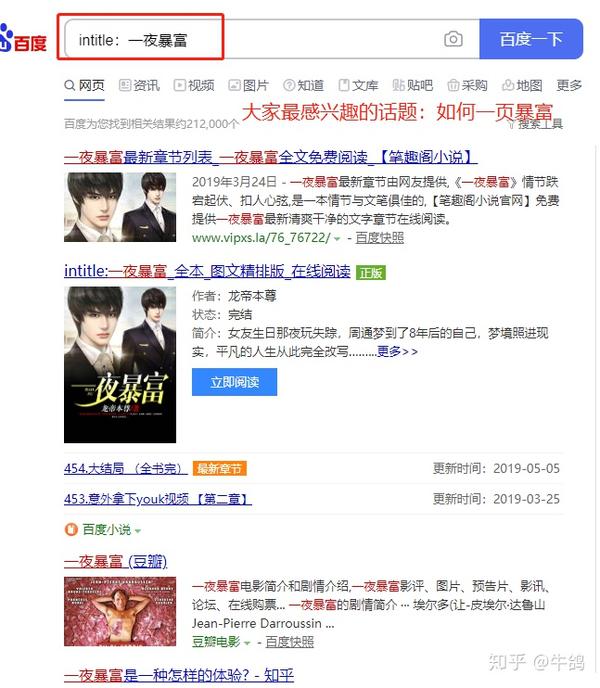Open the 贴吧 forum tab
Image resolution: width=600 pixels, height=688 pixels.
[x=413, y=85]
